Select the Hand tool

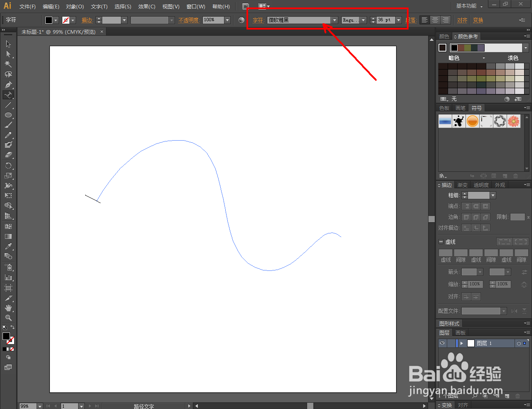(8, 308)
